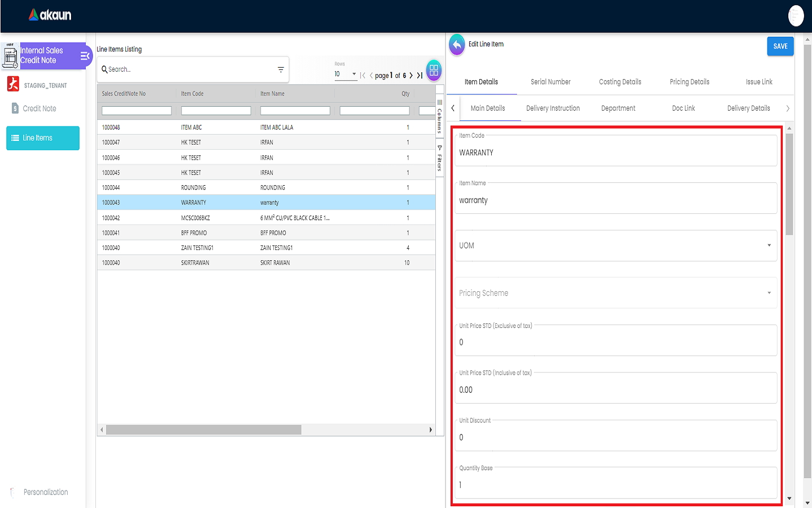Jump to the last page of listings
The width and height of the screenshot is (812, 508).
[420, 75]
